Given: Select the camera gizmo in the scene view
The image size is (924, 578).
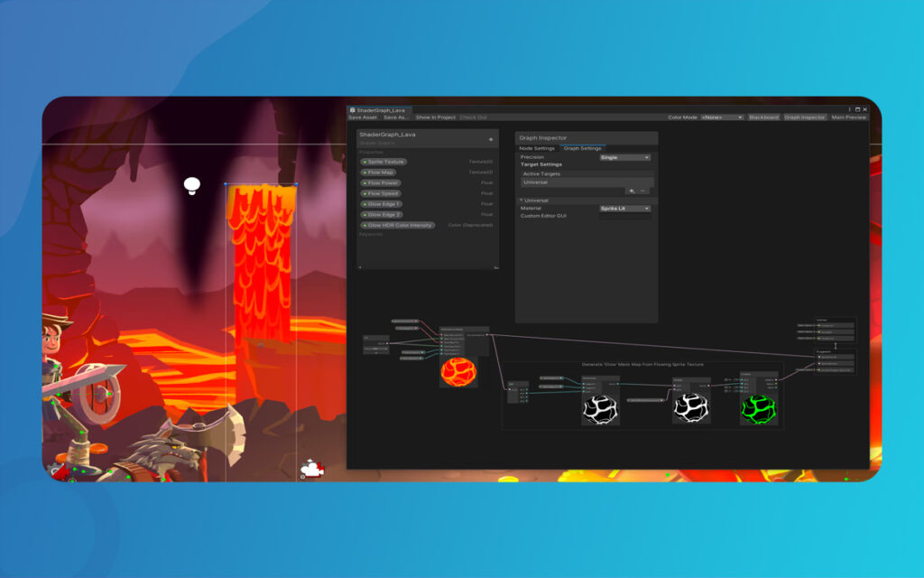Looking at the screenshot, I should coord(311,469).
